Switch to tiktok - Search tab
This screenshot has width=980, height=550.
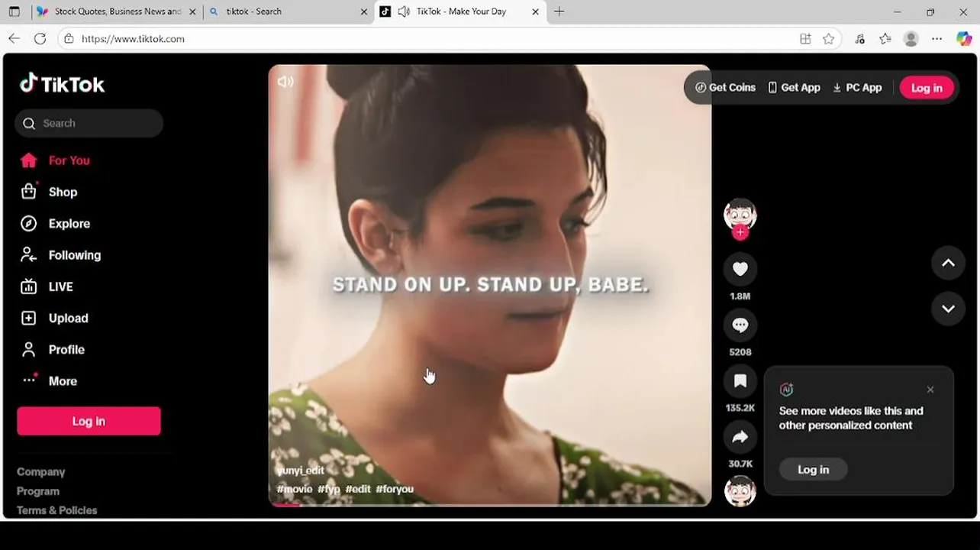click(x=289, y=11)
